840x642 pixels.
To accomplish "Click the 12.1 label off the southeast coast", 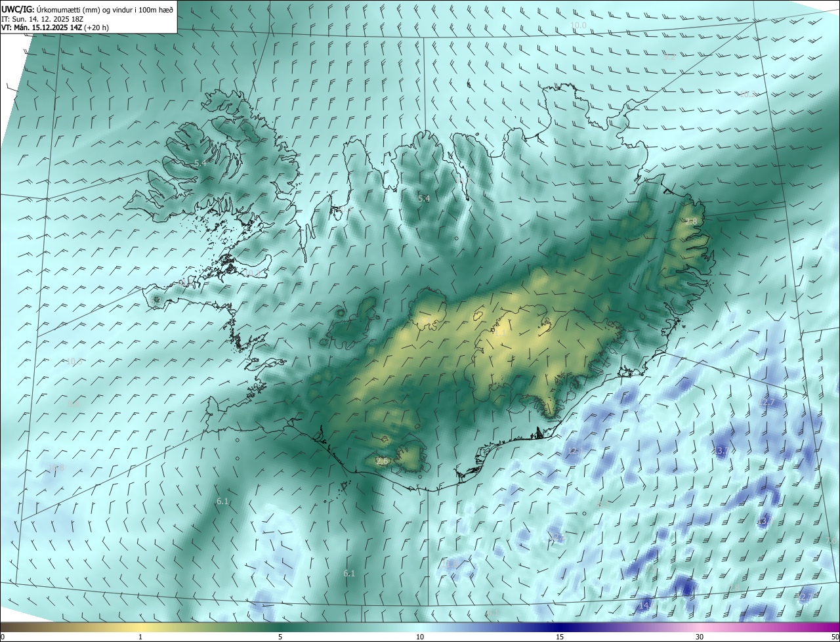I will (574, 450).
